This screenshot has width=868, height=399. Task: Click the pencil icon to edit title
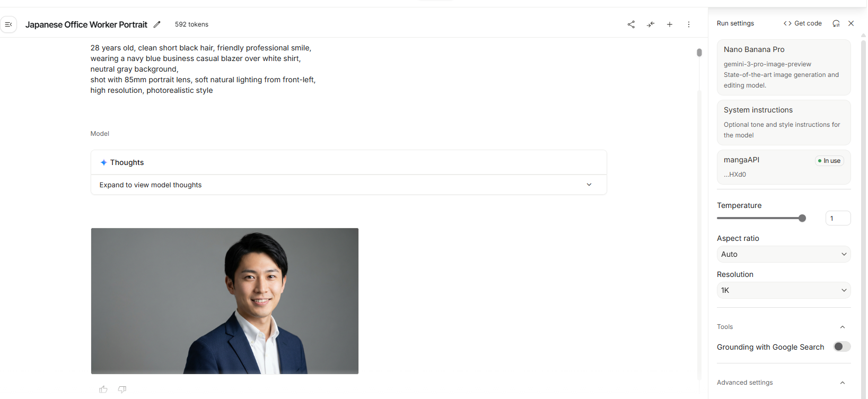point(157,24)
